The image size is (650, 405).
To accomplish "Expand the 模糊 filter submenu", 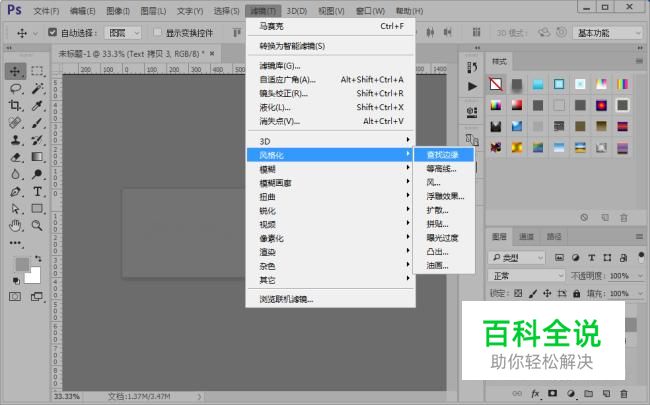I will [330, 169].
